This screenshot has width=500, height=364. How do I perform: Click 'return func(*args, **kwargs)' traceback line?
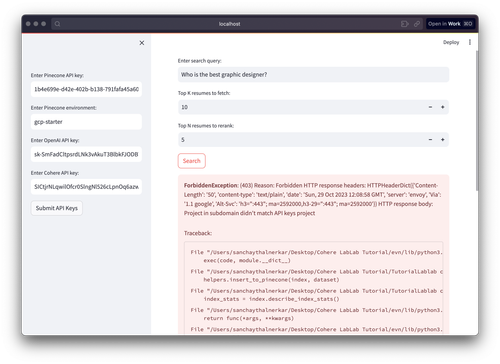[x=249, y=318]
